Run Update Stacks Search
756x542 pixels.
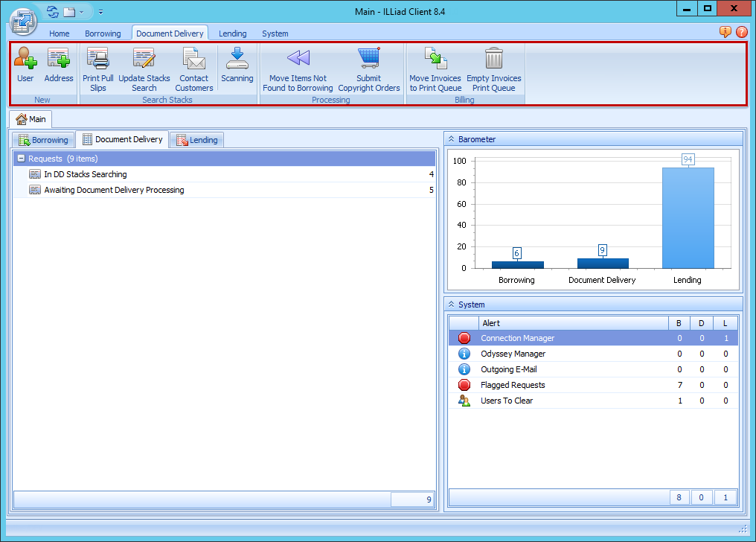tap(144, 67)
